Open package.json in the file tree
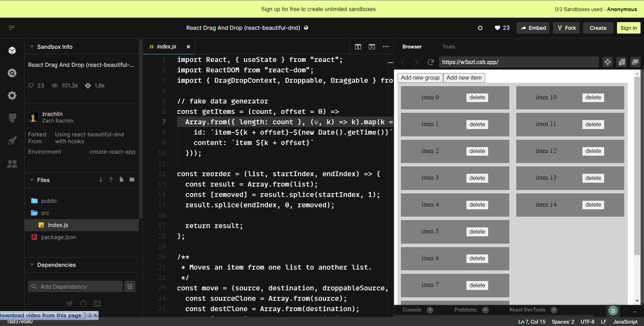Screen dimensions: 644x326 tap(82, 237)
